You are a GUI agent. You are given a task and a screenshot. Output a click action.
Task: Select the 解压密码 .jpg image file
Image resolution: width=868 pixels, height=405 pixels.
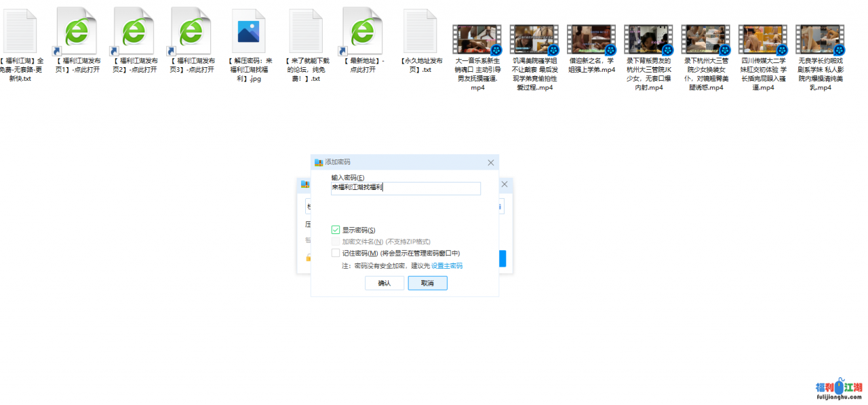pyautogui.click(x=248, y=33)
